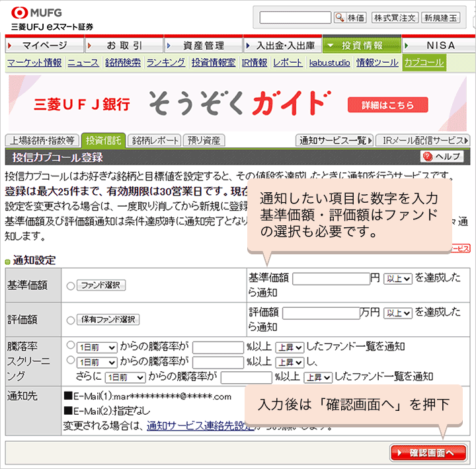This screenshot has height=469, width=476.
Task: Click the red 確認画面へ button
Action: pos(428,453)
